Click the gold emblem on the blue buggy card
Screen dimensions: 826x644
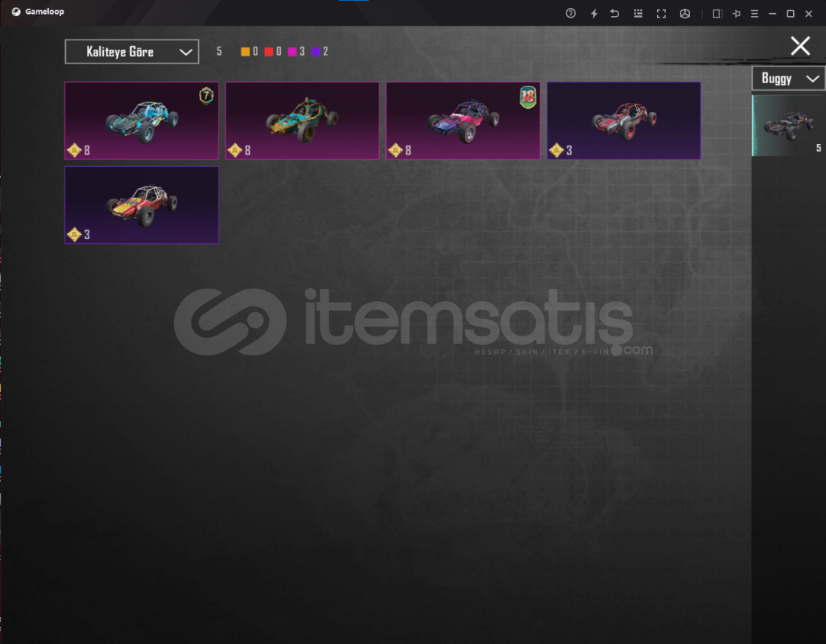pyautogui.click(x=75, y=151)
